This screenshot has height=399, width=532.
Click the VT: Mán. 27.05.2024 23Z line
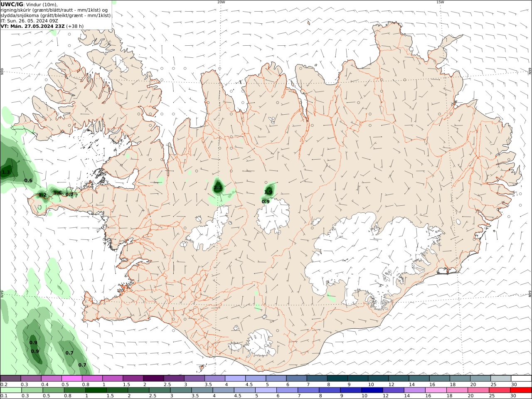click(x=33, y=26)
